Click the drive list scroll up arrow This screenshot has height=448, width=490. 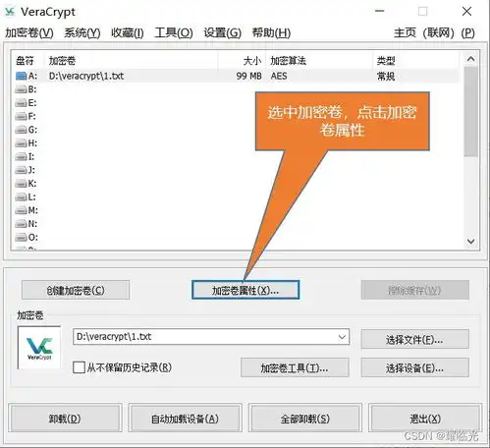click(x=470, y=59)
